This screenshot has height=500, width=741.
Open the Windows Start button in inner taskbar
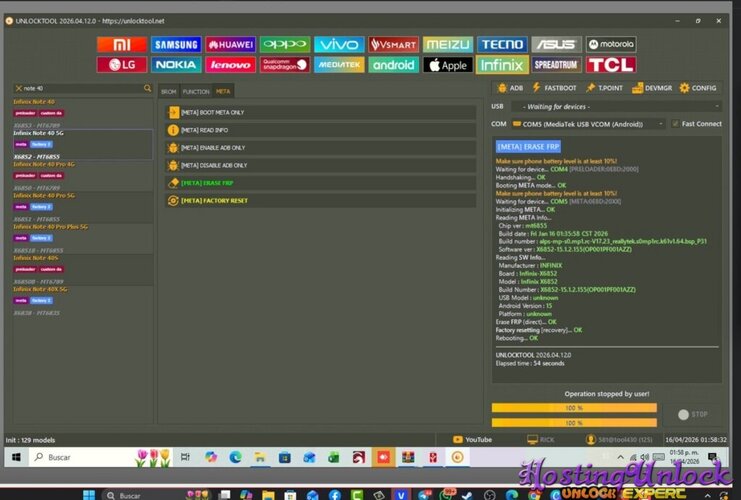click(x=16, y=457)
